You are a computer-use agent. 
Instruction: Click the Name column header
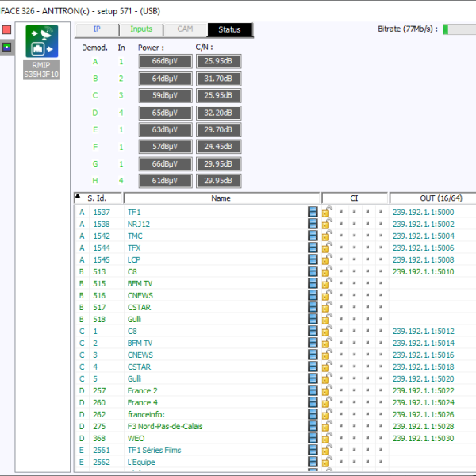[x=221, y=198]
